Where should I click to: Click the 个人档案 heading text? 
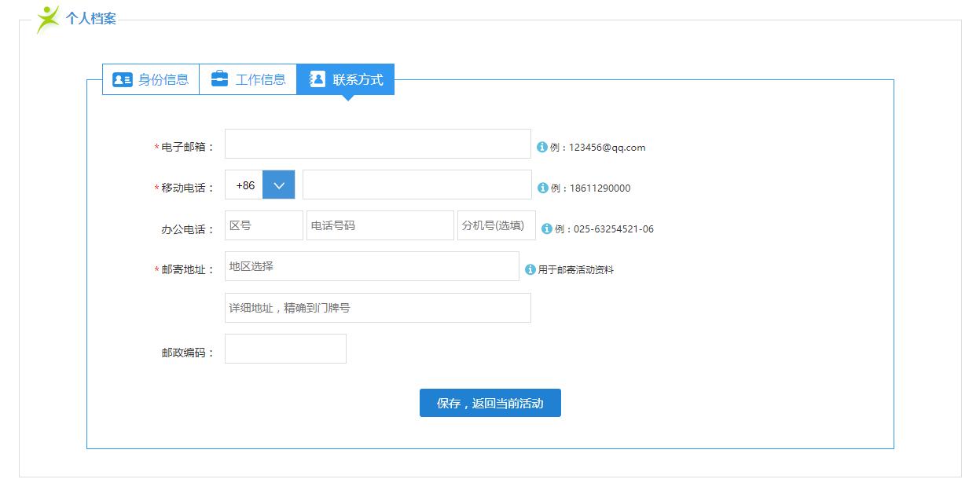point(91,19)
